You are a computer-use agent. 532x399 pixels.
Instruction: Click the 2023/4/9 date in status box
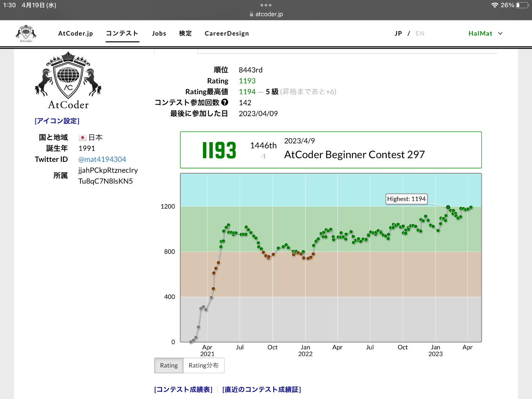(299, 141)
